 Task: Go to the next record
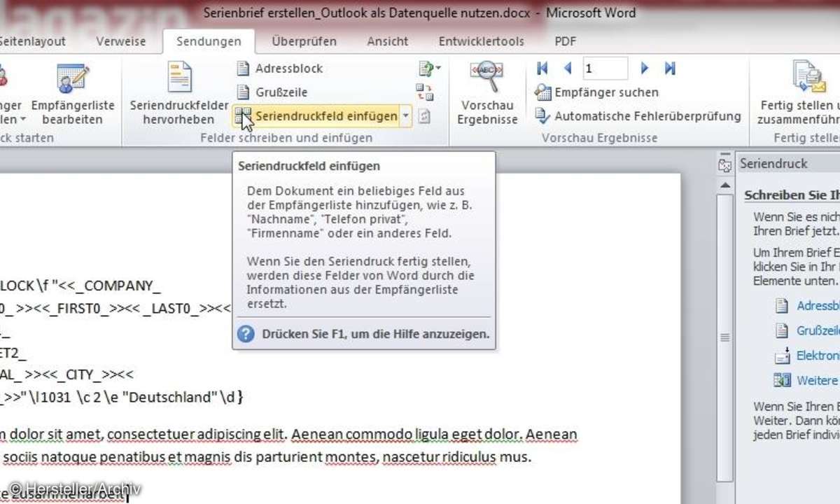pos(645,69)
